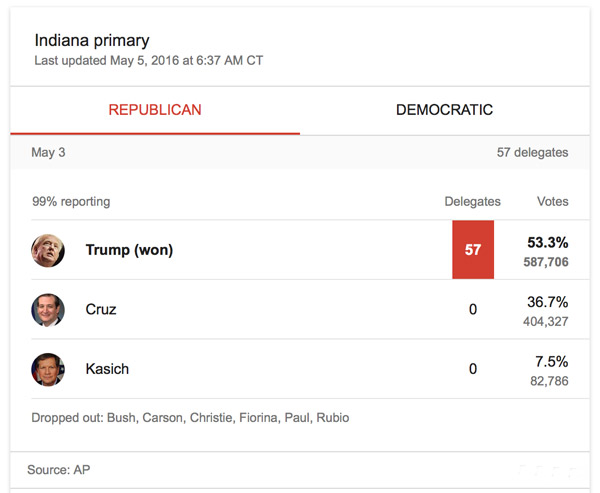Viewport: 600px width, 493px height.
Task: Select the red 57 delegates box
Action: click(x=473, y=250)
